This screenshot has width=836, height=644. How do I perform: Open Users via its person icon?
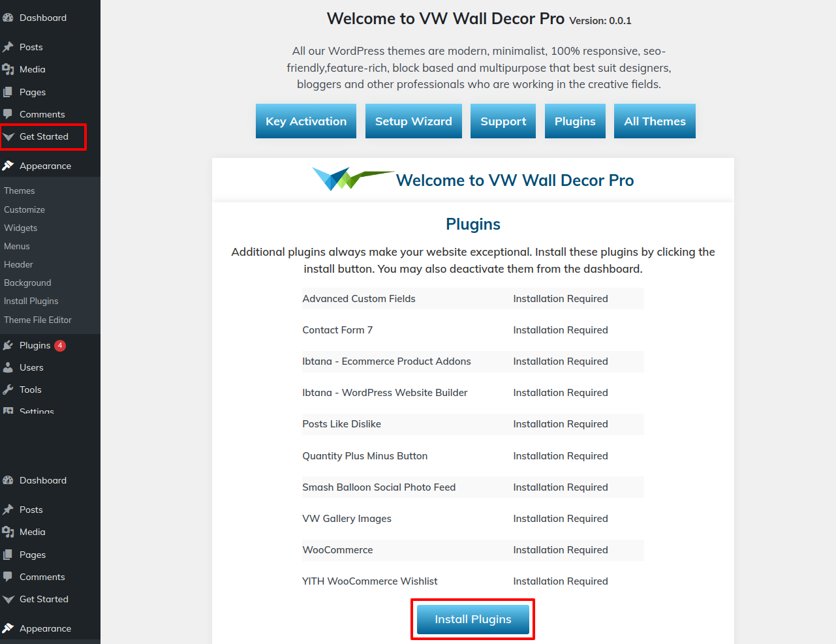[x=8, y=367]
